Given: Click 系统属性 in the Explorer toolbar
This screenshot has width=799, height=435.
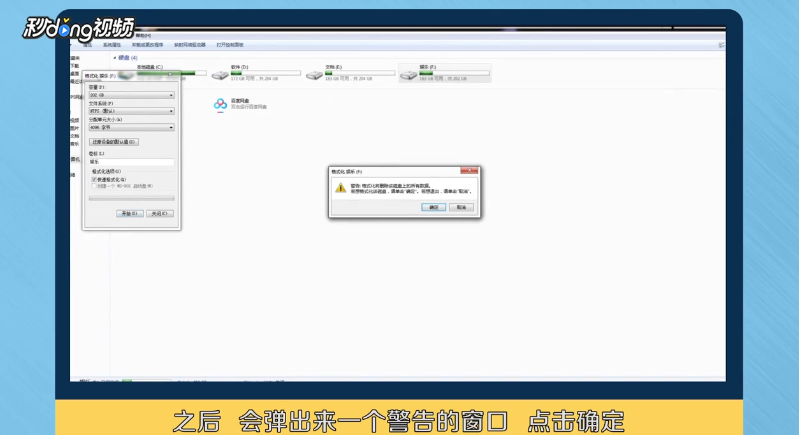Looking at the screenshot, I should (x=112, y=45).
